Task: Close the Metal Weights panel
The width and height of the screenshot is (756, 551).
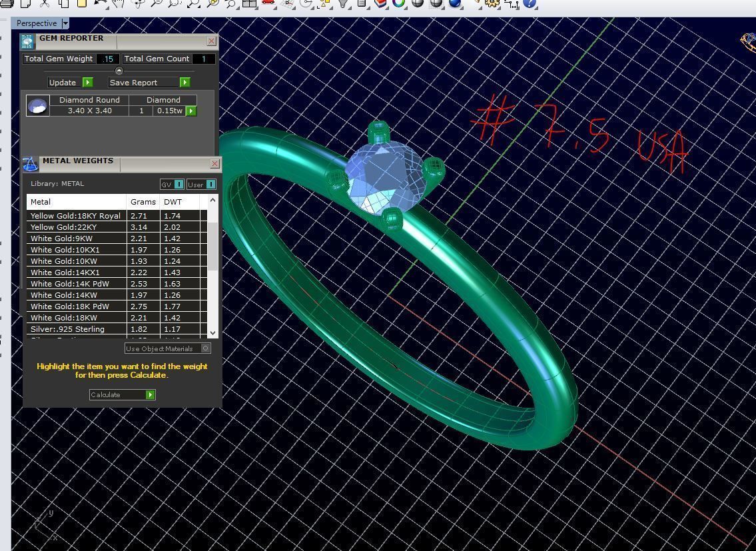Action: coord(215,163)
